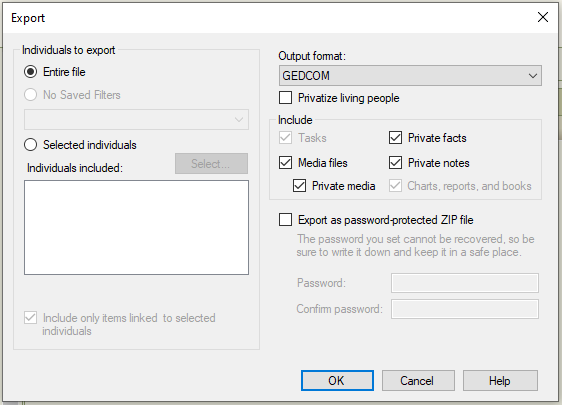Enable Export as password-protected ZIP file
The image size is (562, 405).
coord(285,220)
